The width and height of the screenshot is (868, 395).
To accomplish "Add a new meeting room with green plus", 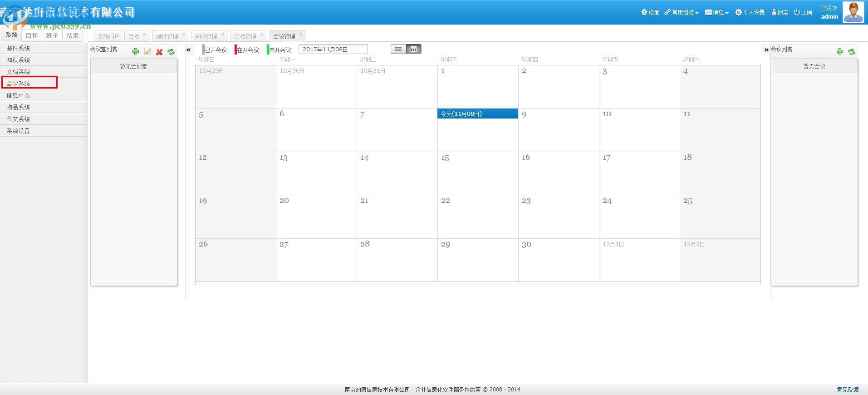I will 135,51.
